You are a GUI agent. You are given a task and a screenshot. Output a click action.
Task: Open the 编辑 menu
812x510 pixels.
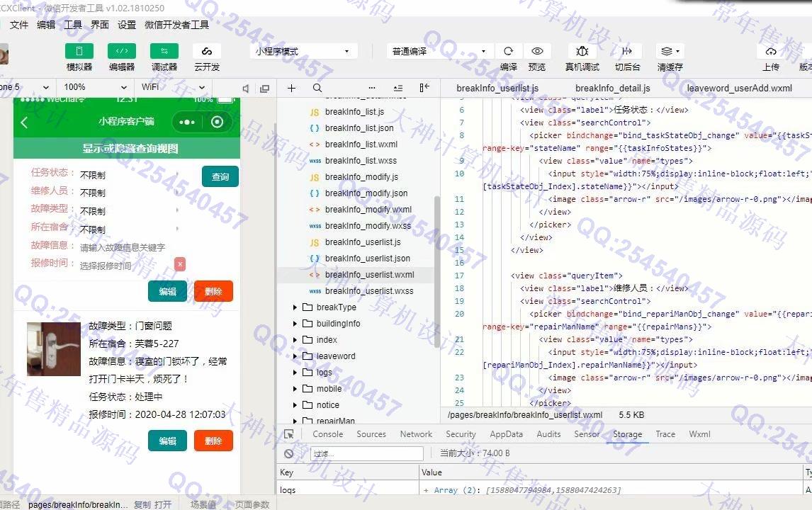(46, 25)
